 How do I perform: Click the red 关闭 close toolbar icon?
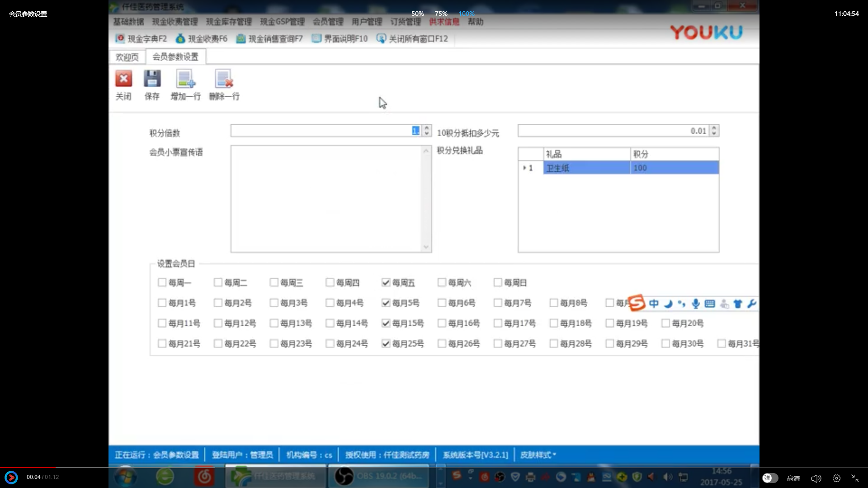coord(123,79)
